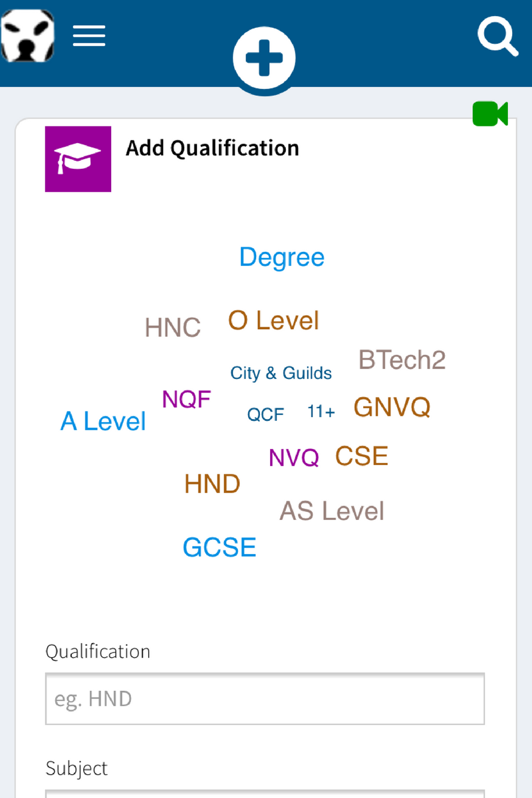
Task: Click the City & Guilds tag
Action: pos(281,373)
